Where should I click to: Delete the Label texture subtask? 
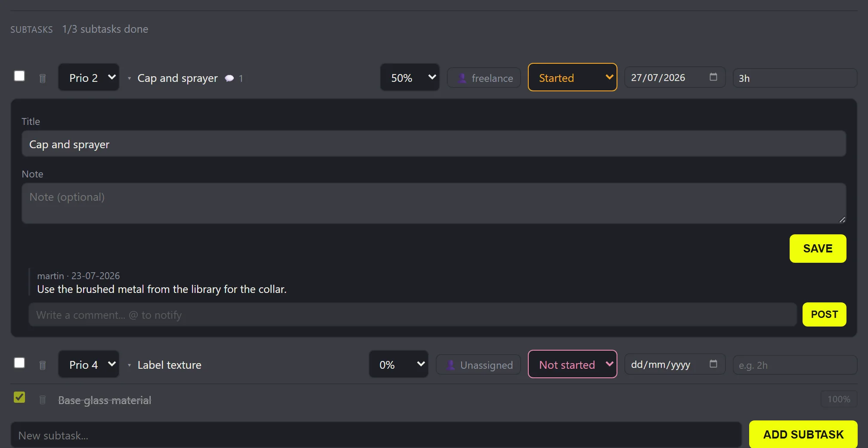[x=43, y=365]
